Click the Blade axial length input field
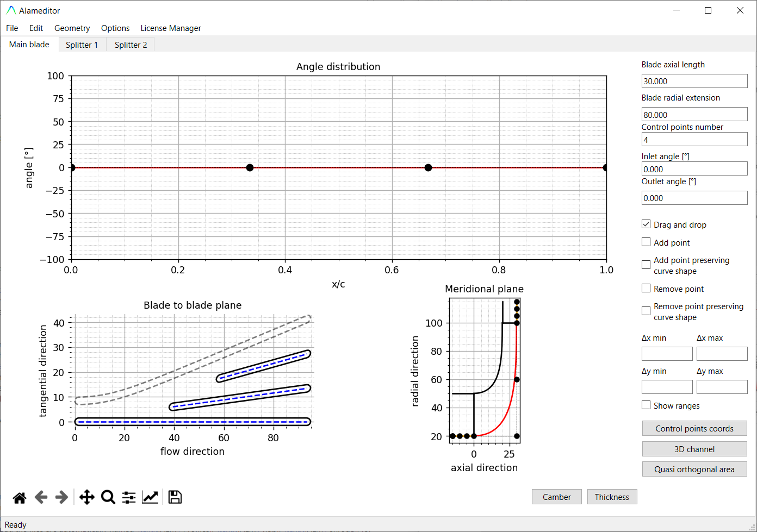Screen dimensions: 757x532 [694, 82]
